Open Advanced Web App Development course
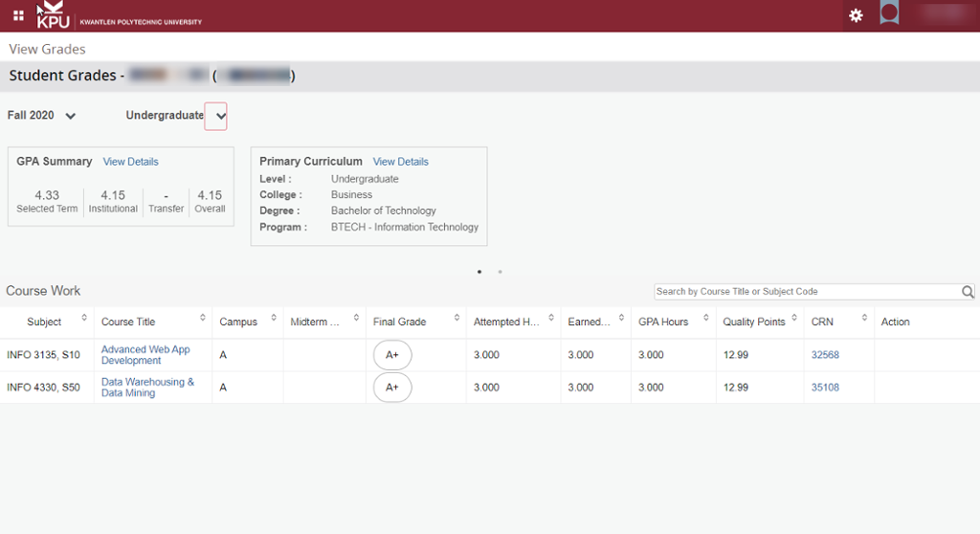This screenshot has height=534, width=980. tap(145, 355)
